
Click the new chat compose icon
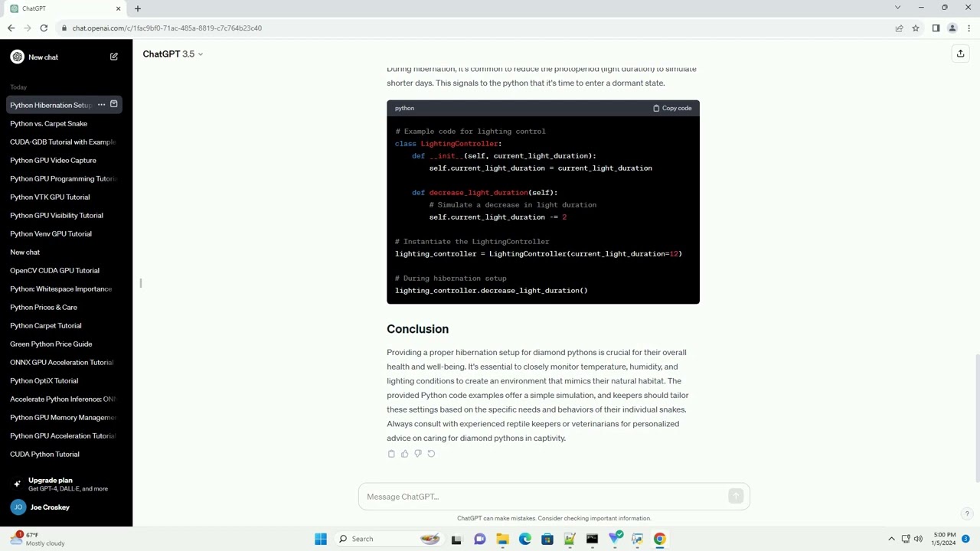(114, 57)
